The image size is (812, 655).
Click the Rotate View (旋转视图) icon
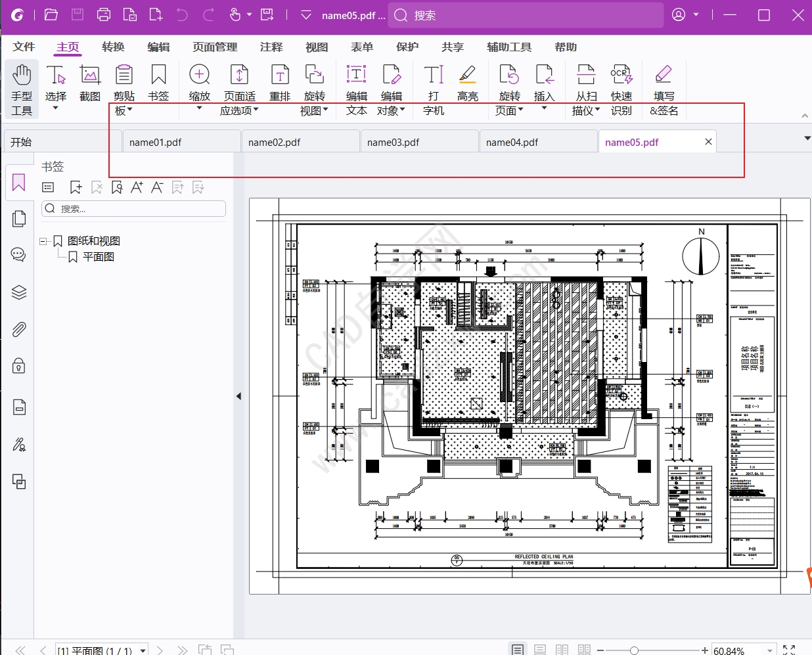click(x=315, y=75)
